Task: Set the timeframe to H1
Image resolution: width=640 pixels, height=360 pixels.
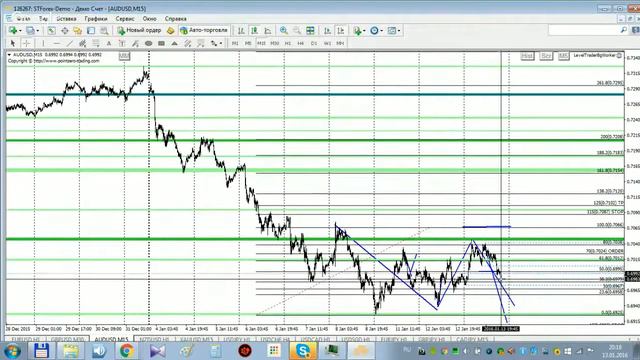Action: (x=288, y=43)
